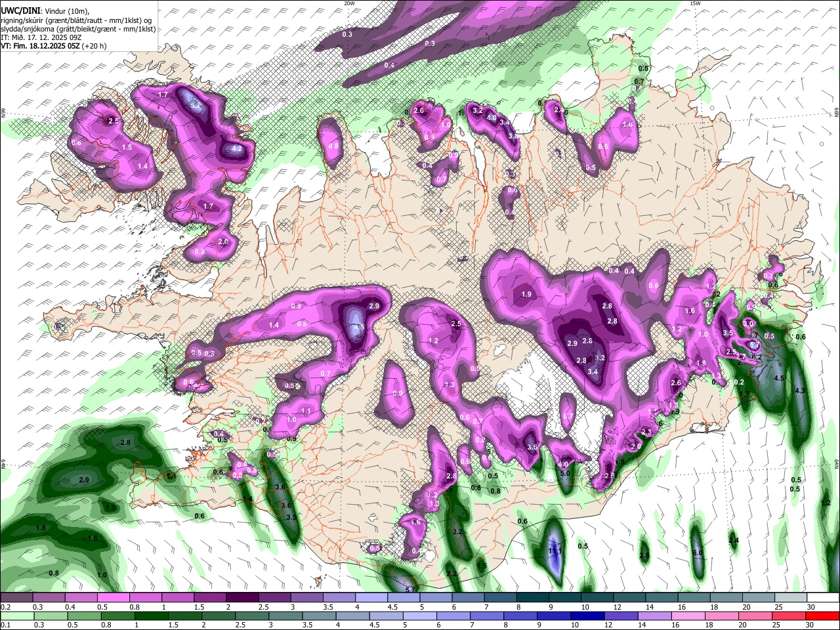The width and height of the screenshot is (840, 630).
Task: Click the pure red swatch ending the bottom legend
Action: (822, 616)
